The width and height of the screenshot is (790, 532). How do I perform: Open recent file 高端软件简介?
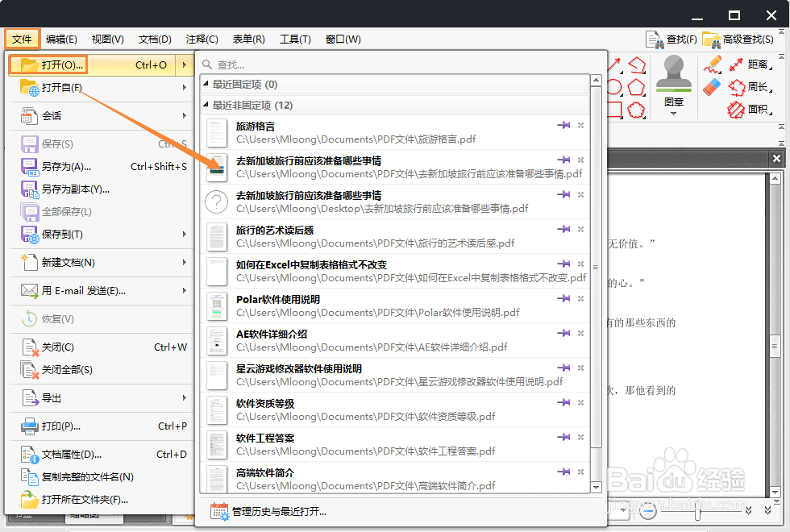(394, 479)
